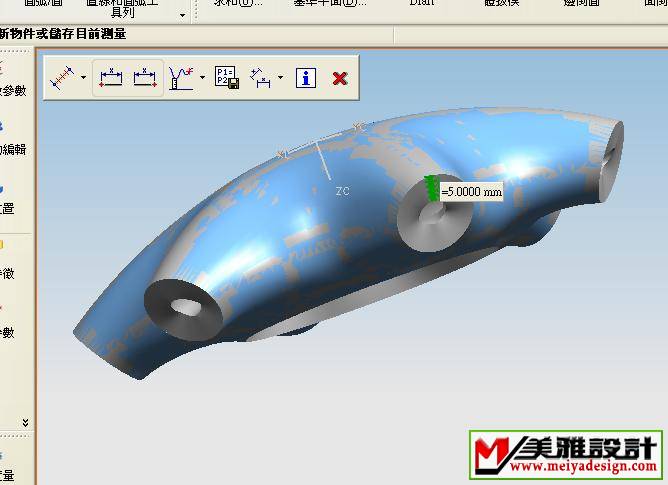Click the 參數 item at sidebar top

coord(13,91)
